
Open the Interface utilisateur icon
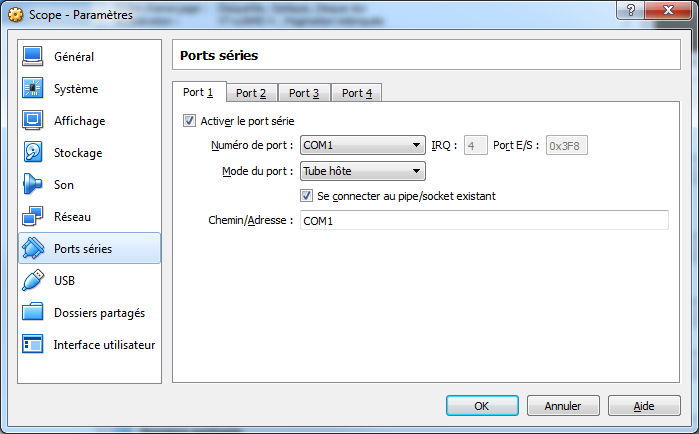click(x=33, y=345)
